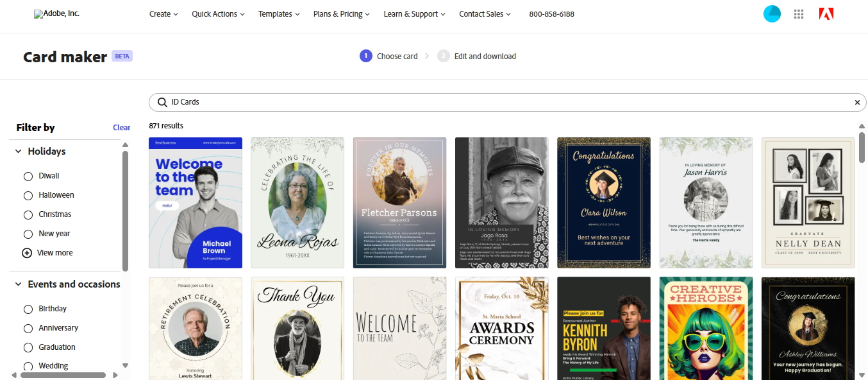Select the New year radio button
This screenshot has height=380, width=868.
pyautogui.click(x=28, y=234)
